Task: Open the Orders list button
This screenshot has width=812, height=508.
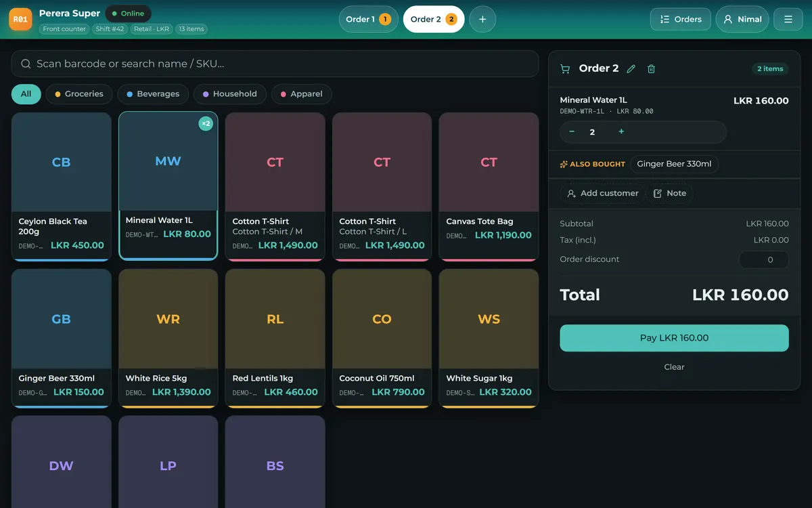Action: (x=681, y=19)
